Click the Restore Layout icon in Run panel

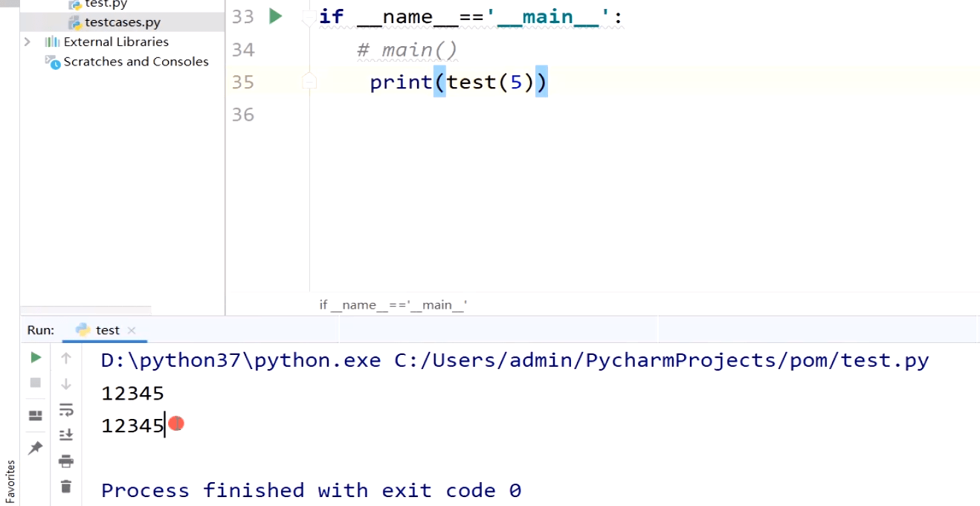tap(35, 415)
